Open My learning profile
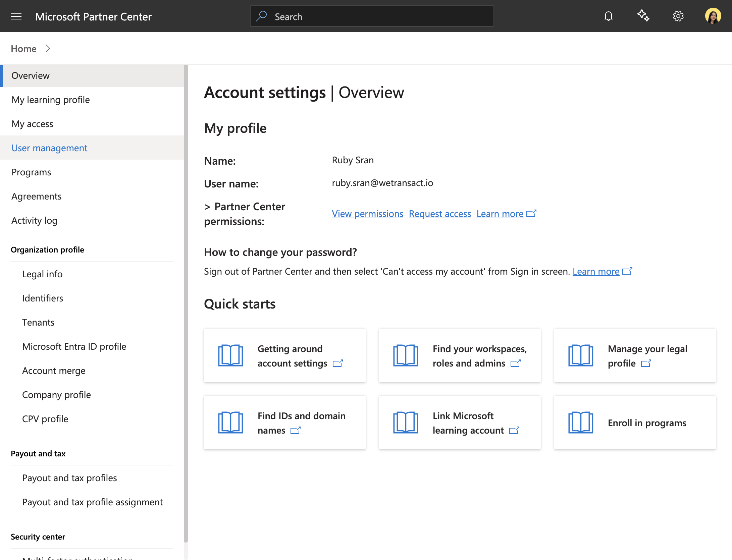732x560 pixels. pos(92,100)
